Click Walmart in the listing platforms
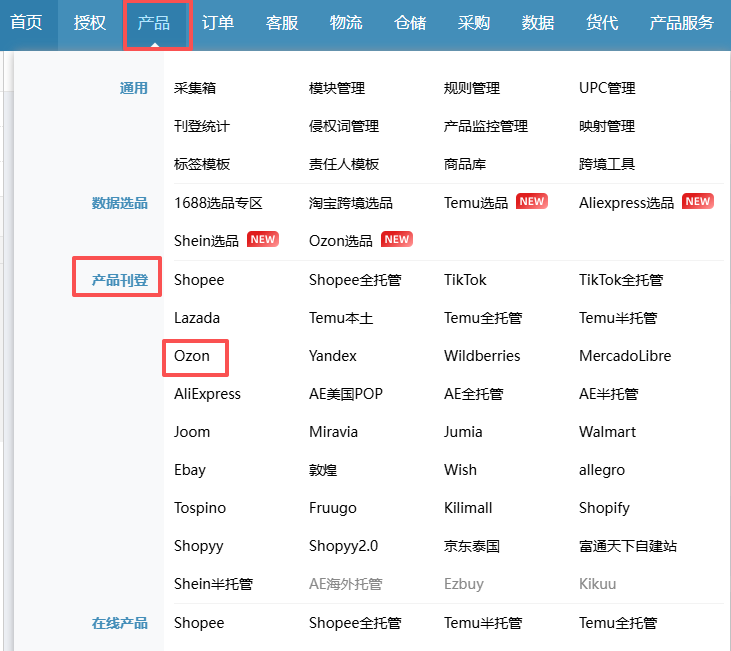The width and height of the screenshot is (731, 651). pyautogui.click(x=605, y=432)
